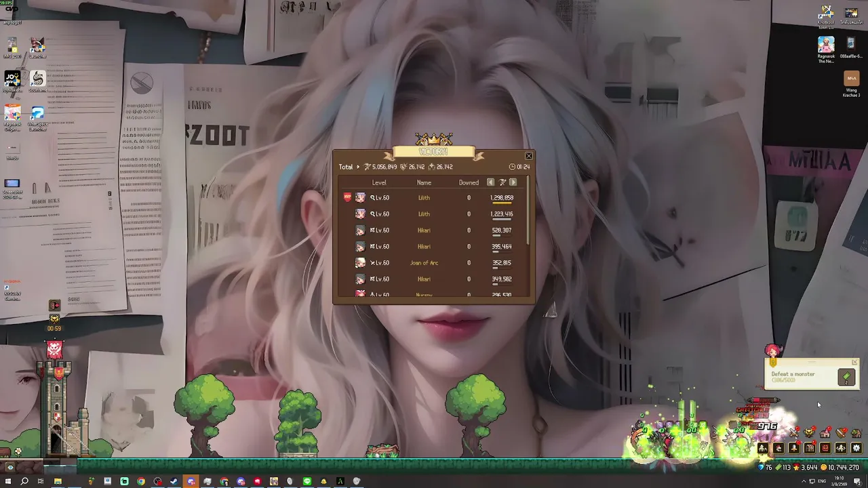868x488 pixels.
Task: Open the sword equipment icon
Action: (794, 448)
